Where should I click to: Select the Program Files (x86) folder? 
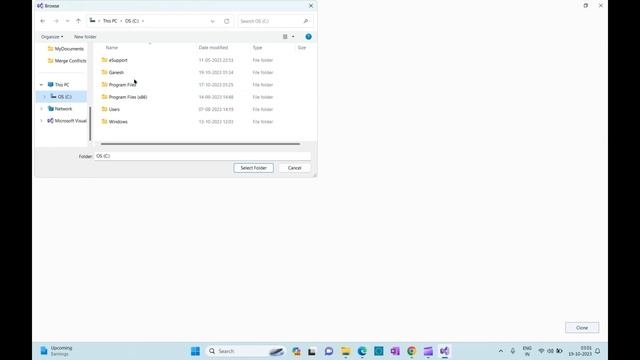coord(124,97)
